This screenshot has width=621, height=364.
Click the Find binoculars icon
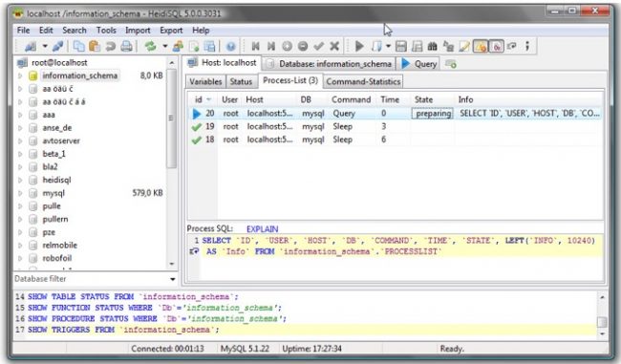tap(433, 47)
